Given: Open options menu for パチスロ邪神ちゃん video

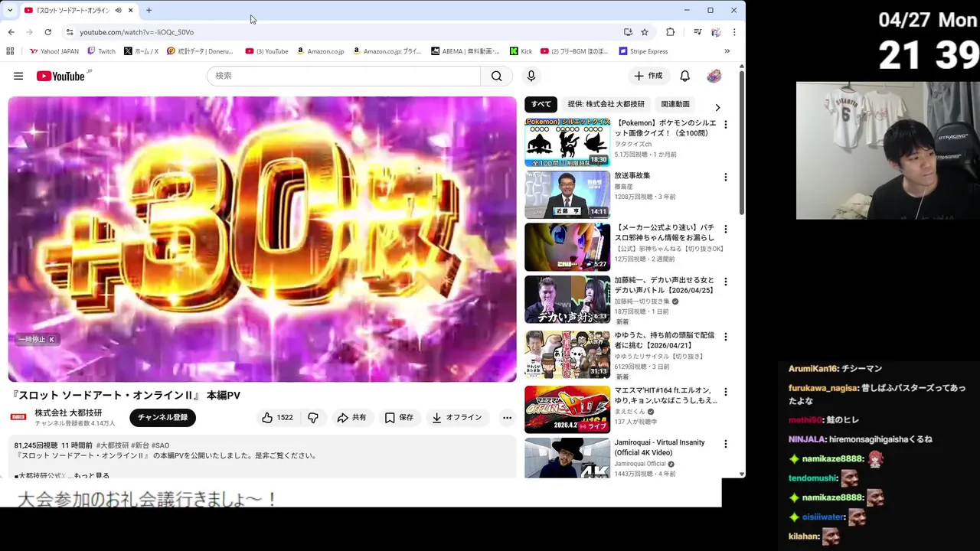Looking at the screenshot, I should (x=725, y=229).
